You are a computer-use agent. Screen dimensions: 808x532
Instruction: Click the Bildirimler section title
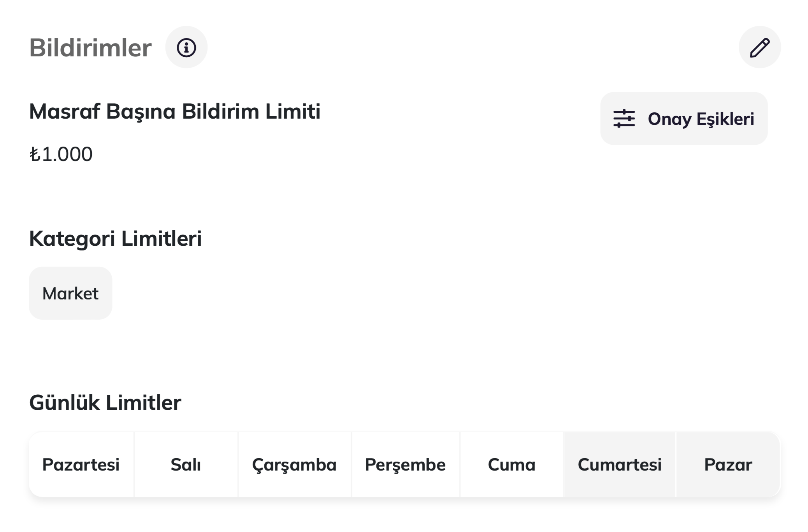[x=90, y=48]
